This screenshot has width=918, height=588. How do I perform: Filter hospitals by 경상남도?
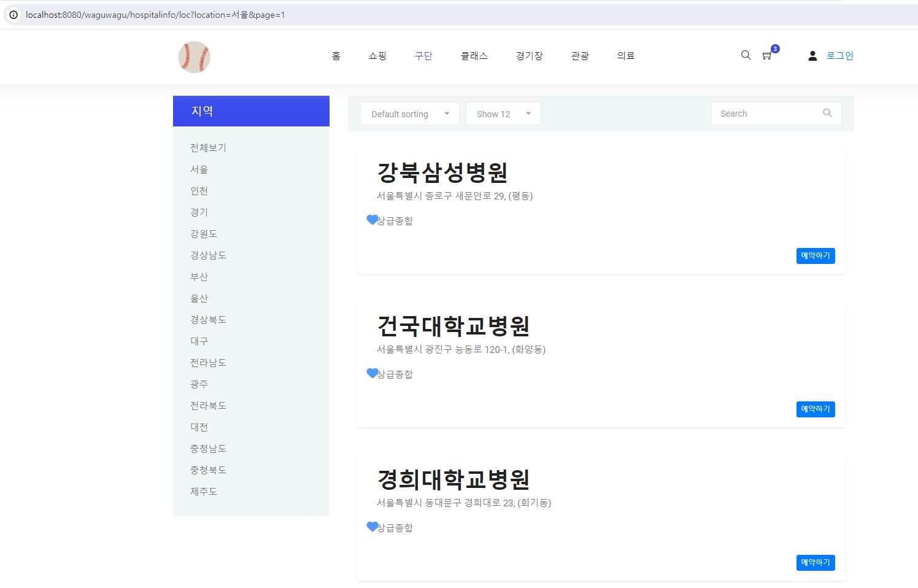pos(208,255)
